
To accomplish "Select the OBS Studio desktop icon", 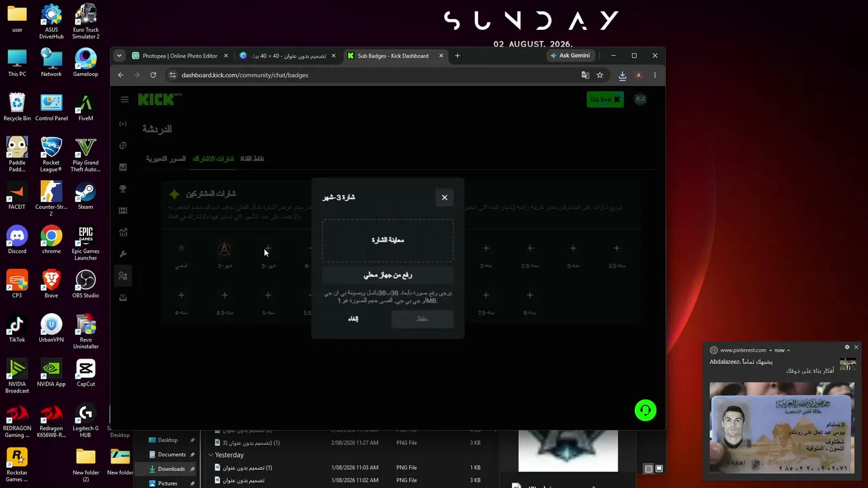I will [85, 284].
